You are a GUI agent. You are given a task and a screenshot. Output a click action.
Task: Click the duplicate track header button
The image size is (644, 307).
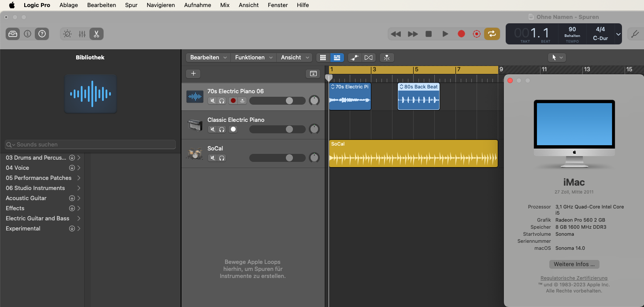313,73
